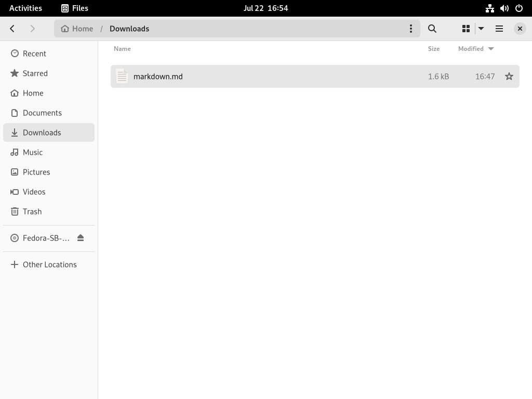Eject the Fedora-SB disc
The width and height of the screenshot is (532, 399).
81,238
